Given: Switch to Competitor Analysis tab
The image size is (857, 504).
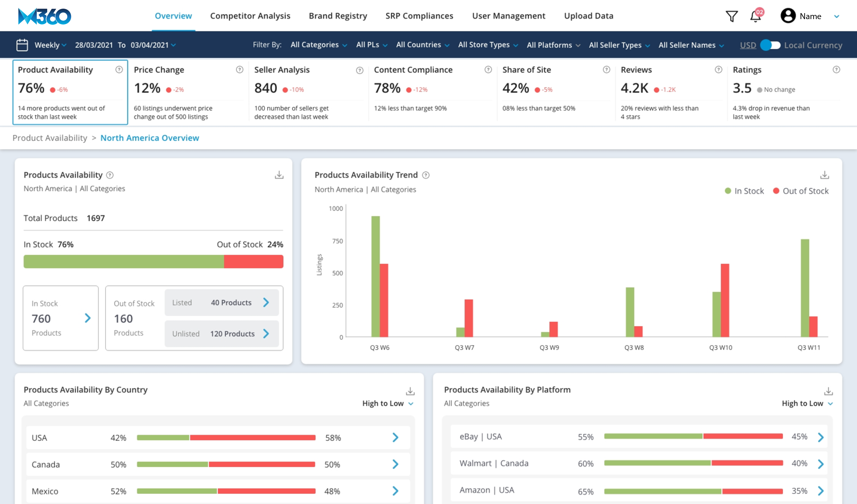Looking at the screenshot, I should pos(250,16).
